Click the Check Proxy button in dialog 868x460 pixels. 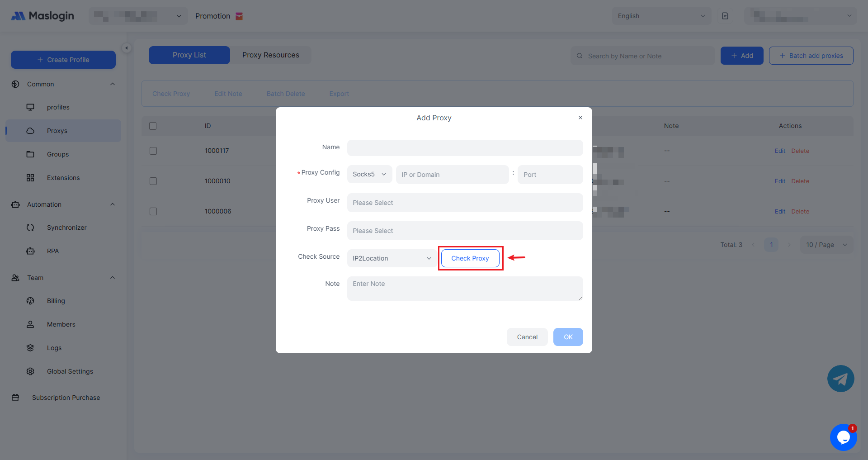470,258
